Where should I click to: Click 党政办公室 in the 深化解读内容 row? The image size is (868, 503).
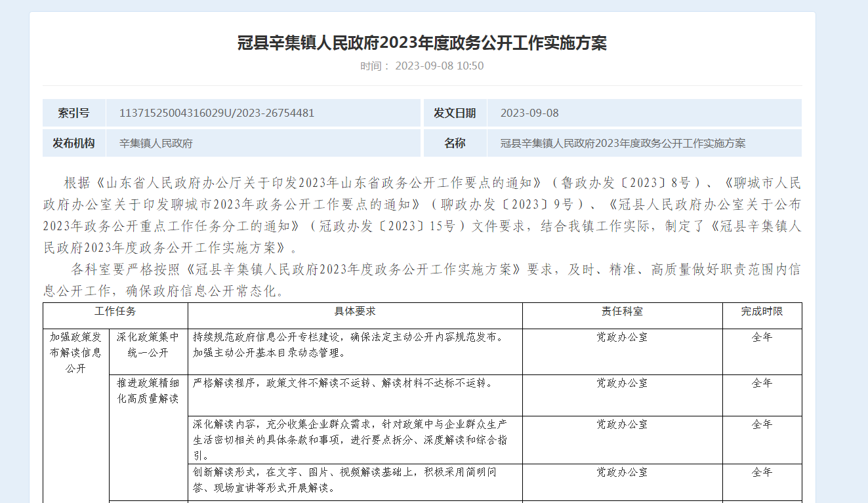pos(622,424)
